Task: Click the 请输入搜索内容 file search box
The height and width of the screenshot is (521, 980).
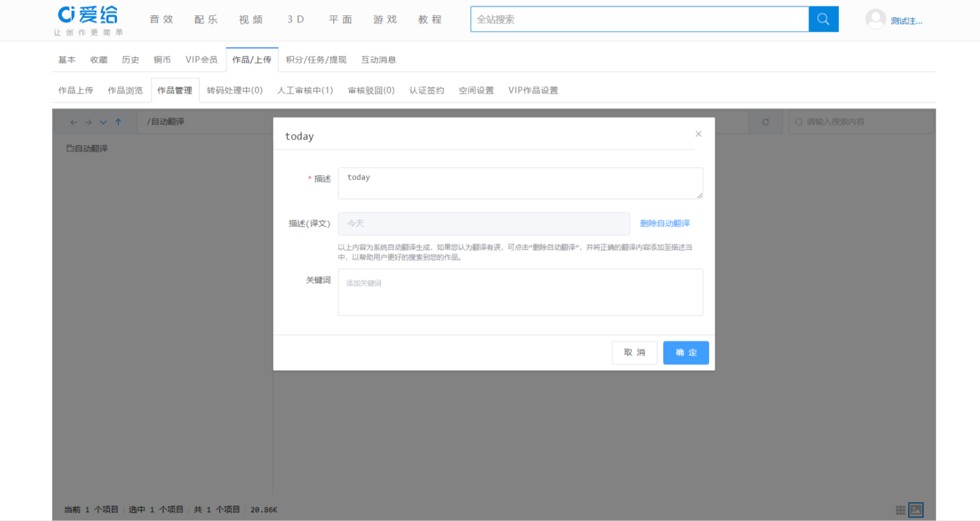Action: [x=861, y=122]
